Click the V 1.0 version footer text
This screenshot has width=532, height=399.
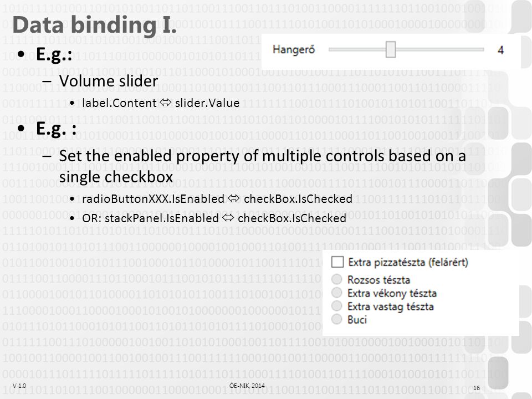pyautogui.click(x=19, y=386)
